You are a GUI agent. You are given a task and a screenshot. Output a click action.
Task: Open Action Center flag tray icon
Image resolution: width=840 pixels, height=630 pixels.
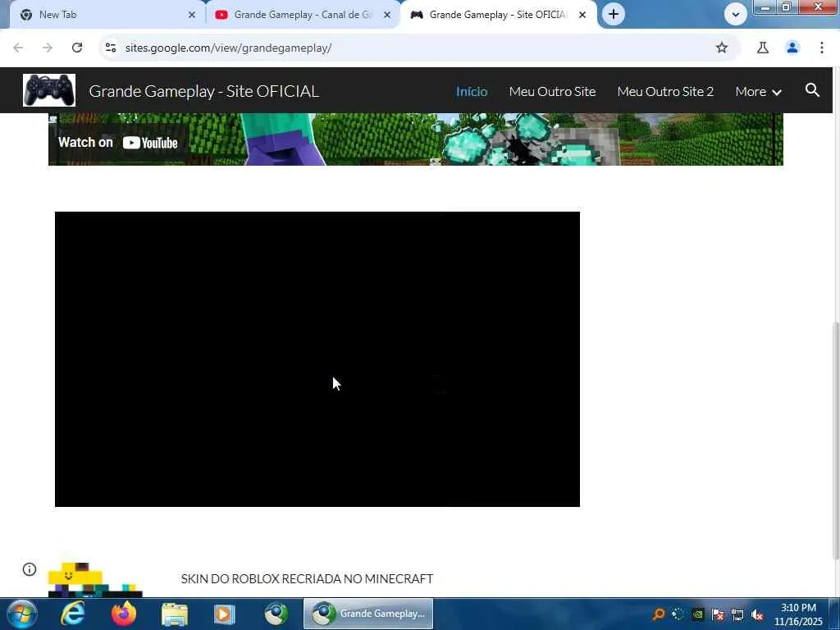[718, 614]
